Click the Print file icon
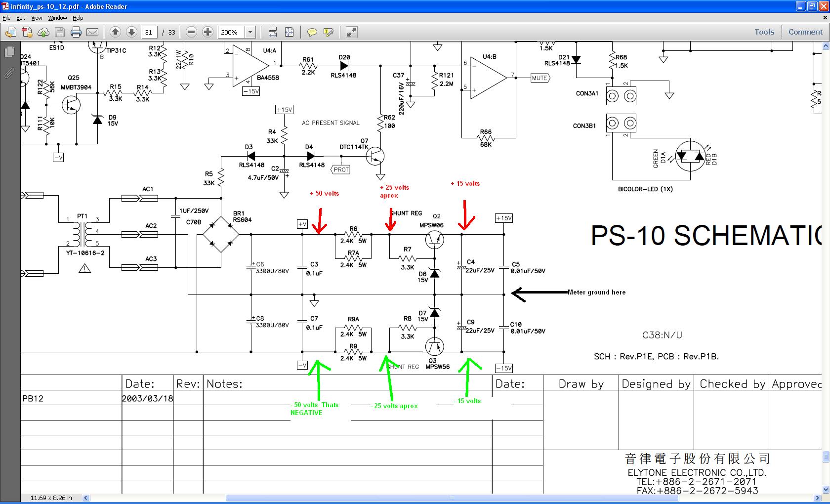830x504 pixels. 76,32
